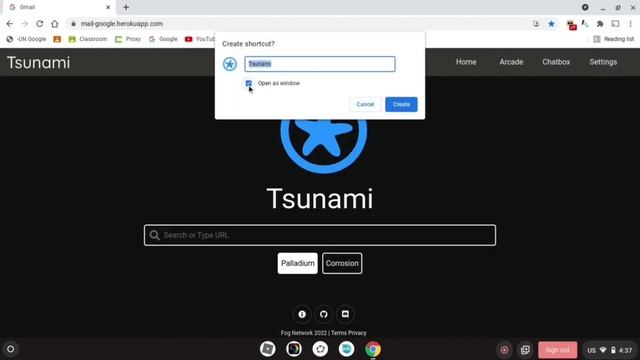Open the UN Google bookmark

[x=26, y=39]
